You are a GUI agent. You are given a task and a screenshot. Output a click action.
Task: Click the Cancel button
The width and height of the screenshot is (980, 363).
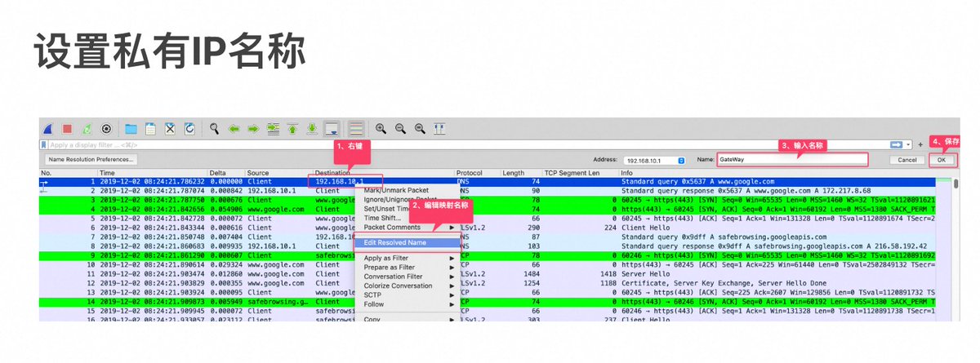[906, 161]
